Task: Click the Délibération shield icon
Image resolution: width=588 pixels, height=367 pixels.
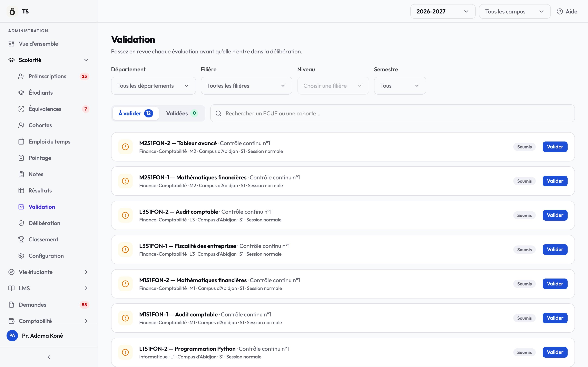Action: coord(21,223)
